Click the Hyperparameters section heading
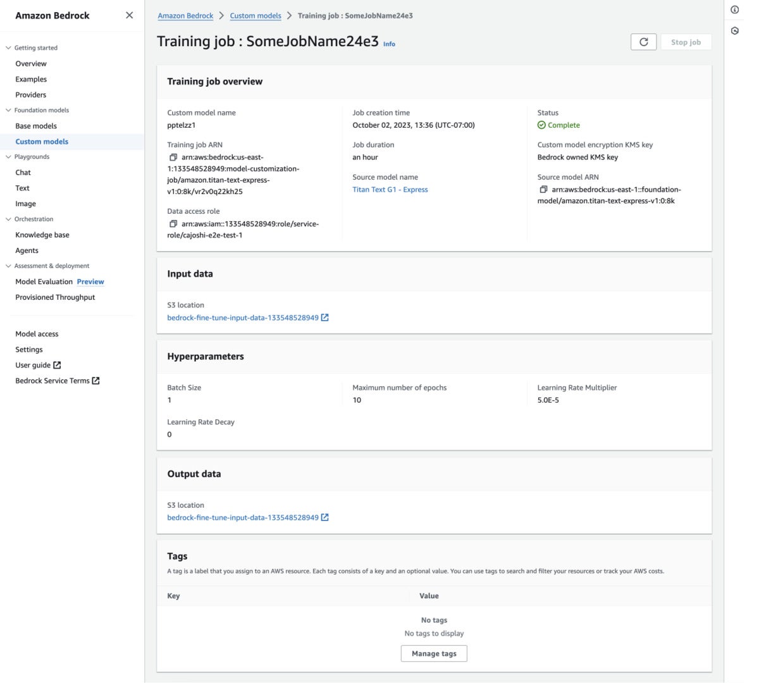The image size is (759, 700). point(206,357)
